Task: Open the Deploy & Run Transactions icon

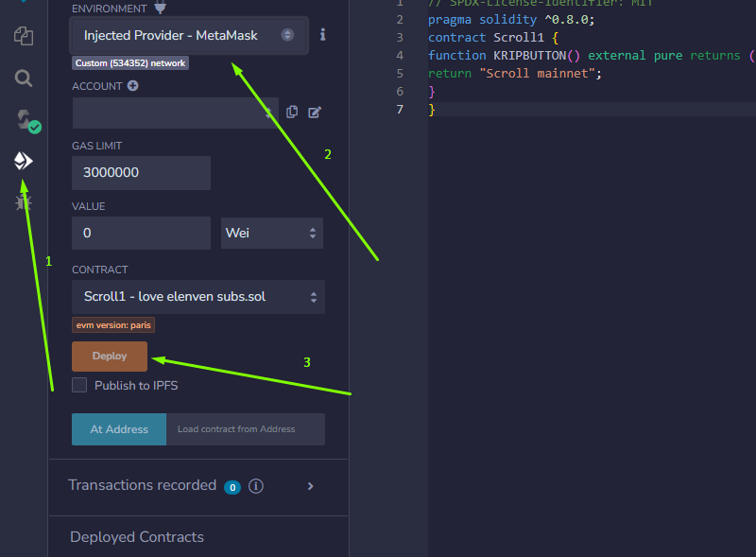Action: (x=23, y=161)
